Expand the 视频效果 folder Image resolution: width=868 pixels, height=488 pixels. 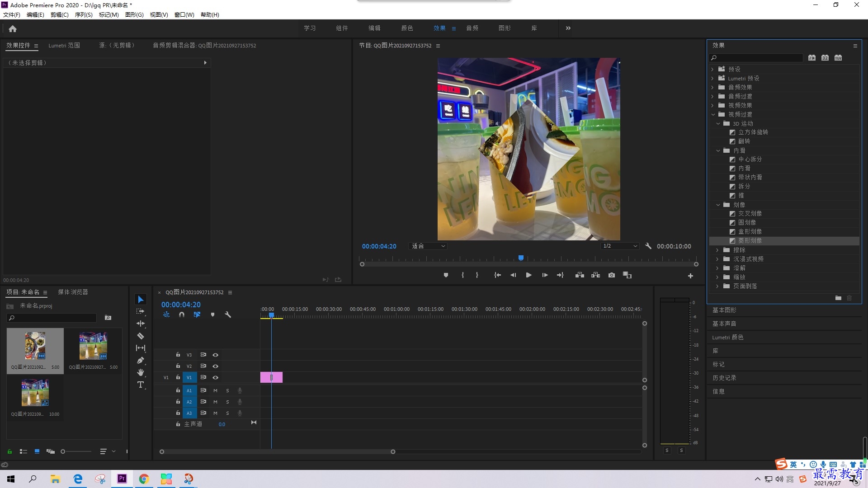[712, 105]
